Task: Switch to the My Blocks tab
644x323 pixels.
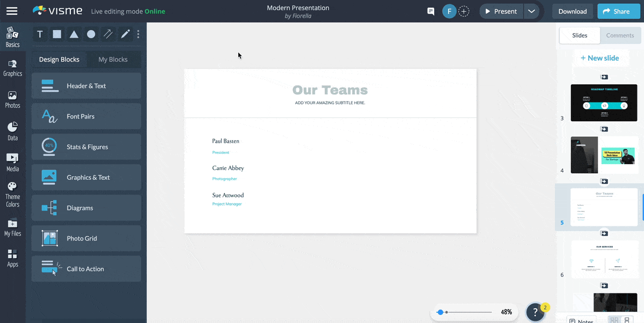Action: 113,60
